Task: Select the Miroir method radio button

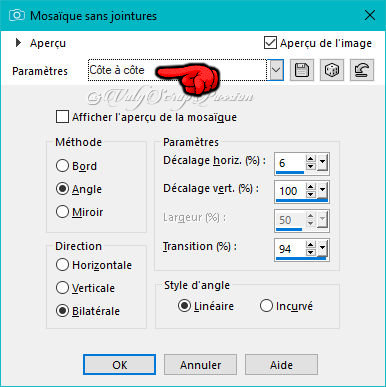Action: [x=62, y=212]
